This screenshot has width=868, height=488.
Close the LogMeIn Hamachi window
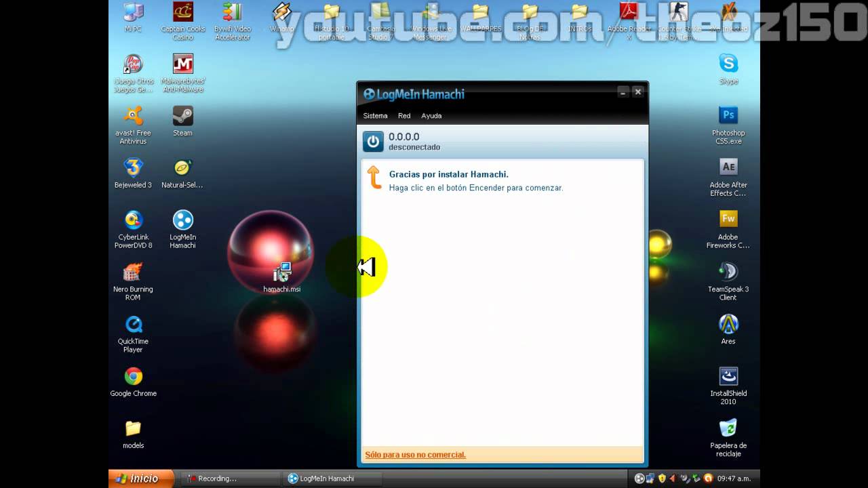(637, 91)
